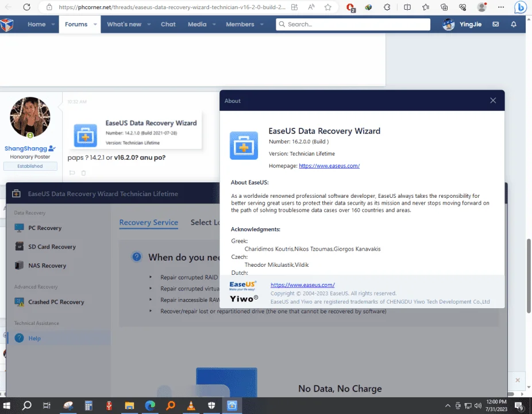Screen dimensions: 532x414
Task: Open the alerts bell icon
Action: pyautogui.click(x=514, y=25)
